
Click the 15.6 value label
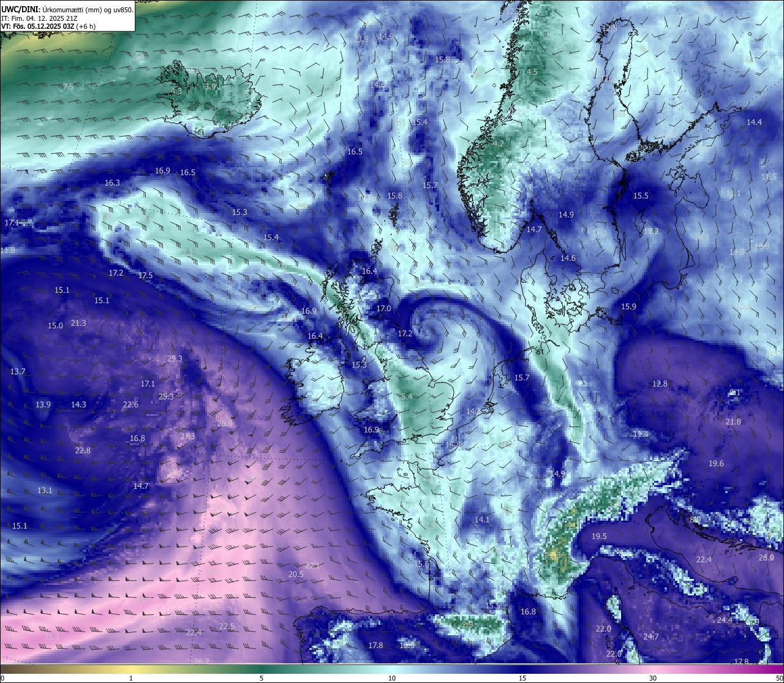point(421,564)
